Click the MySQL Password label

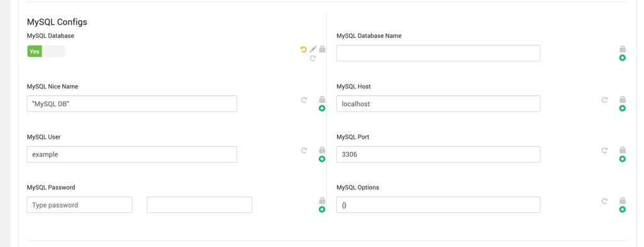[x=51, y=187]
